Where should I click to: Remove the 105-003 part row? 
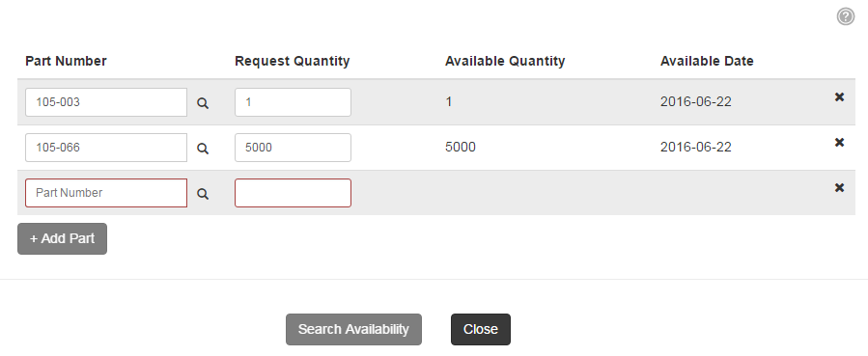click(x=839, y=97)
